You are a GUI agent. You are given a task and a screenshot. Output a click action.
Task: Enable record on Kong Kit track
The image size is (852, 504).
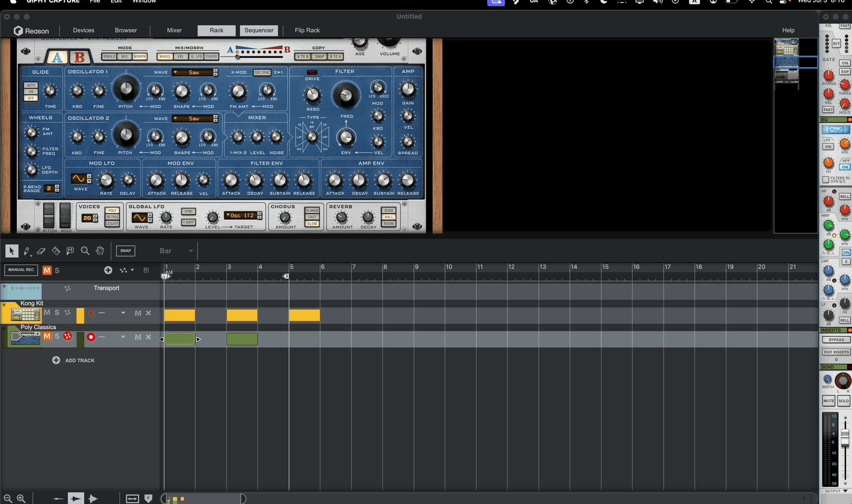(91, 313)
